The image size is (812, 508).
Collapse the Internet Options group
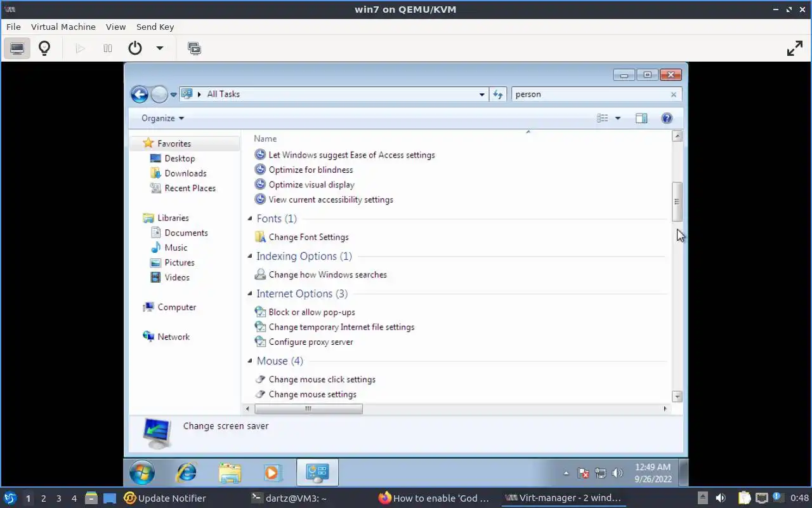250,293
